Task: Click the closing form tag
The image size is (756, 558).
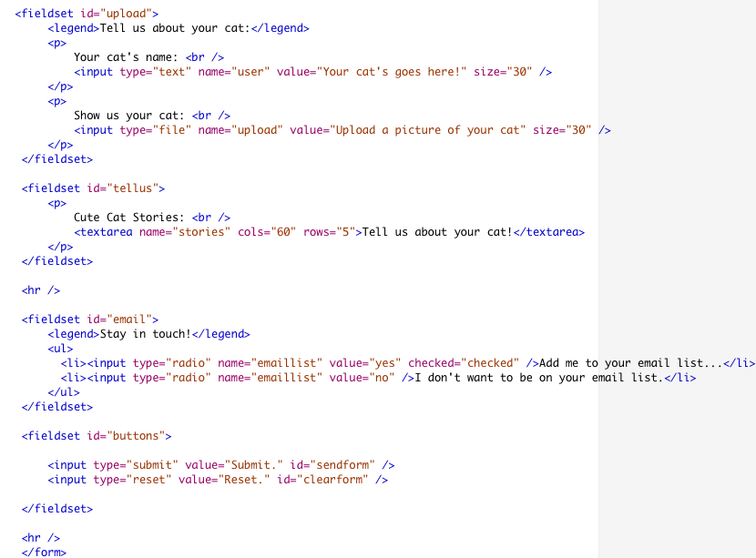Action: pos(44,552)
